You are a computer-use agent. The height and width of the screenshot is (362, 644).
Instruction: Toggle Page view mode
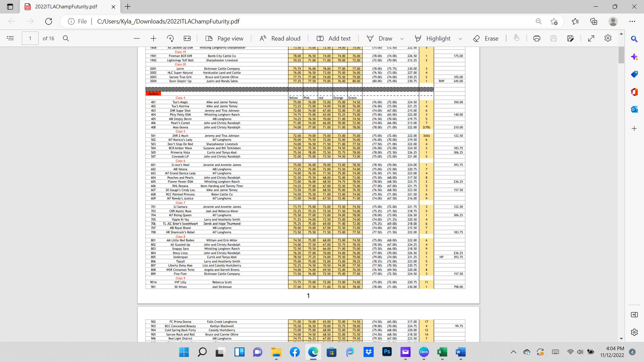(224, 39)
